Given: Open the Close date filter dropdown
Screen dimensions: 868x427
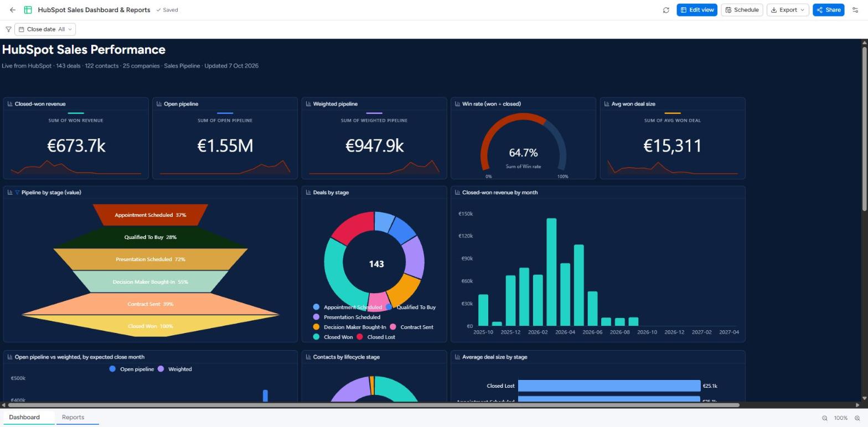Looking at the screenshot, I should (45, 29).
